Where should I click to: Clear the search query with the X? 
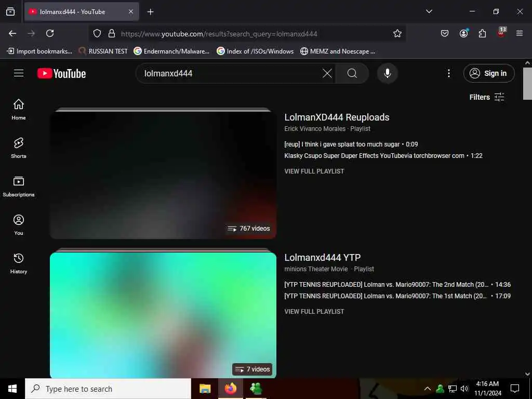click(x=327, y=73)
